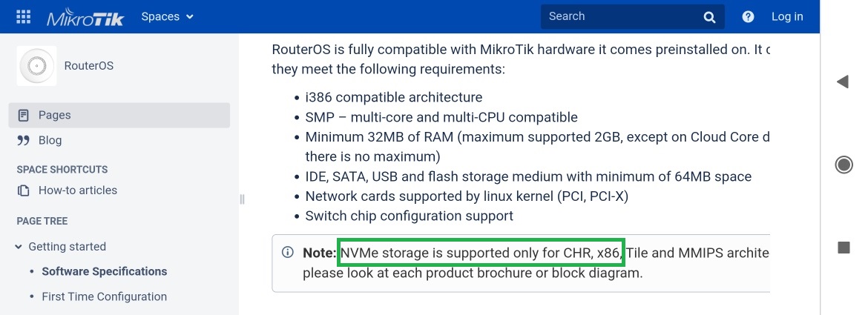Click the search magnifier icon
The image size is (868, 315).
click(709, 17)
